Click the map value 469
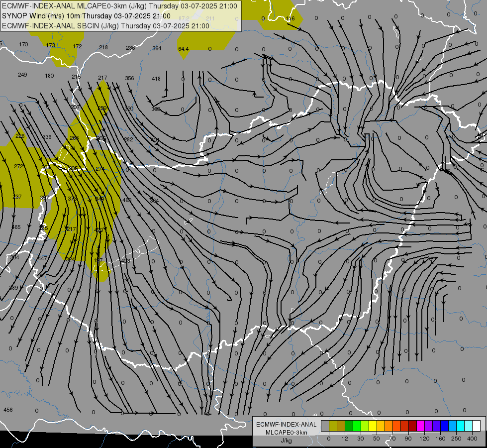The image size is (487, 448). 127,200
